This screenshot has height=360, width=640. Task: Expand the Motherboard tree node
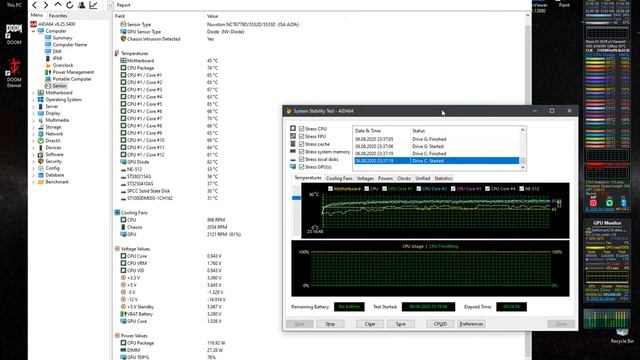(x=33, y=93)
